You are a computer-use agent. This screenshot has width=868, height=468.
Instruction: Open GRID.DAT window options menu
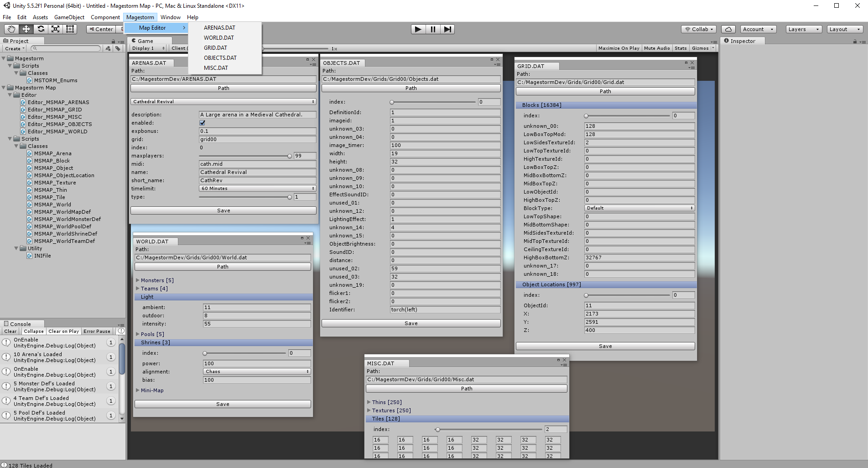click(691, 68)
